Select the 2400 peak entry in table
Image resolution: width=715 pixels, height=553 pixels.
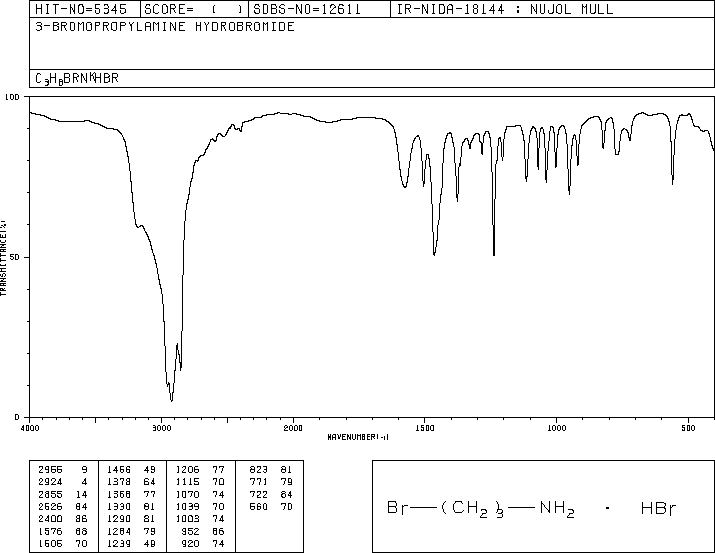[62, 519]
